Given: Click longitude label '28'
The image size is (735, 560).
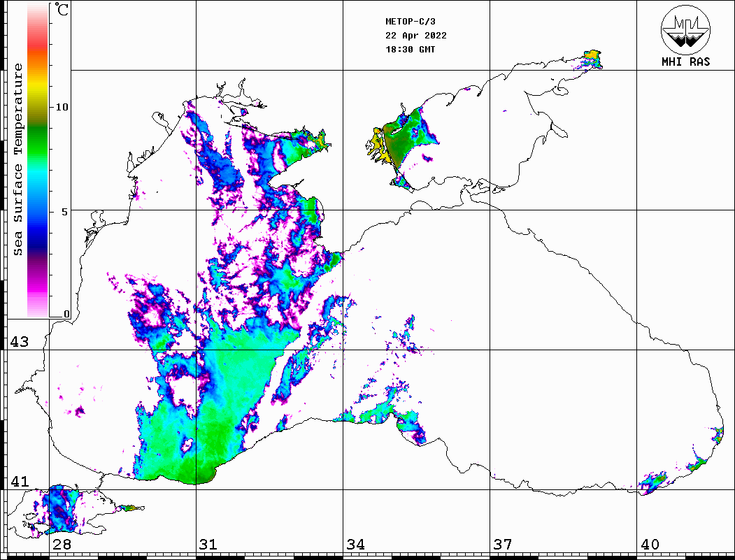Looking at the screenshot, I should pos(62,545).
